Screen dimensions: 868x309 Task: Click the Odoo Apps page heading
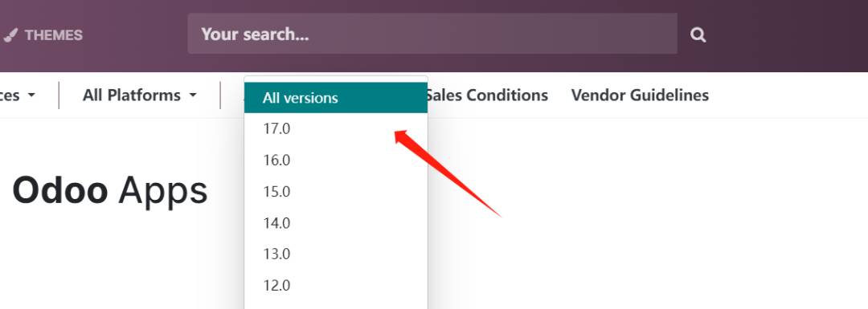point(109,191)
